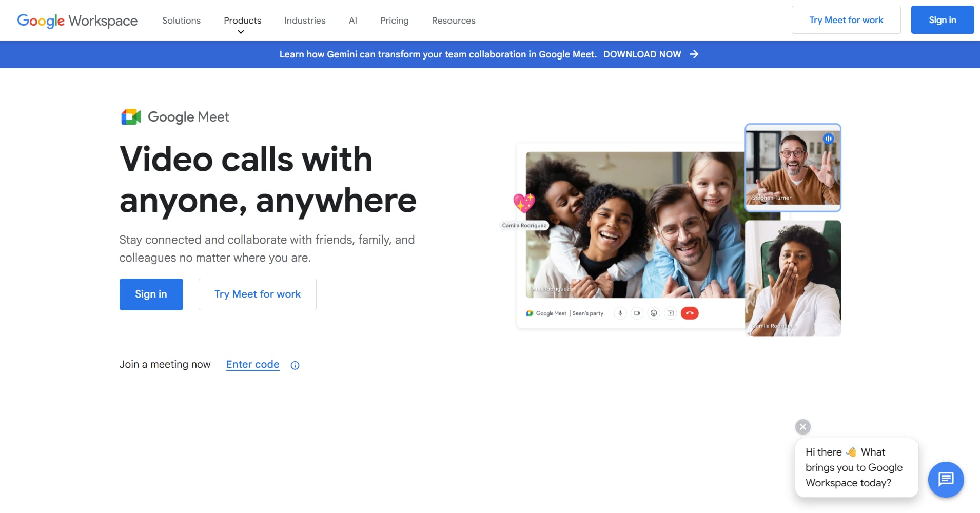Click the 'Sean's party' label in preview
Viewport: 980px width, 513px height.
(x=587, y=313)
